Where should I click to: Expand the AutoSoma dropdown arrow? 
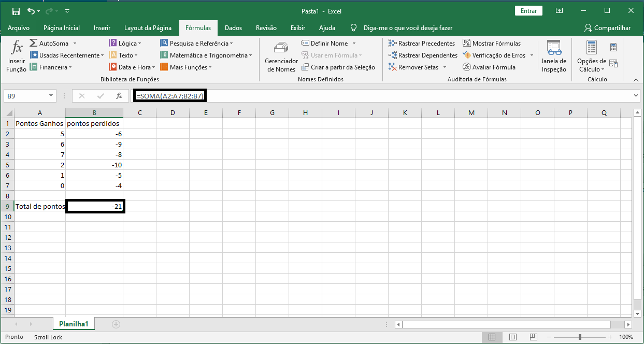click(75, 44)
